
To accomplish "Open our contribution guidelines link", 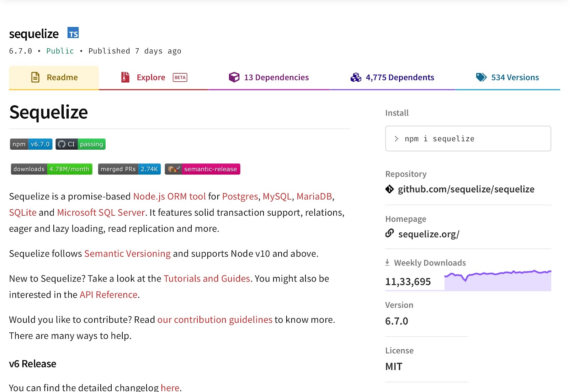I will (x=215, y=319).
